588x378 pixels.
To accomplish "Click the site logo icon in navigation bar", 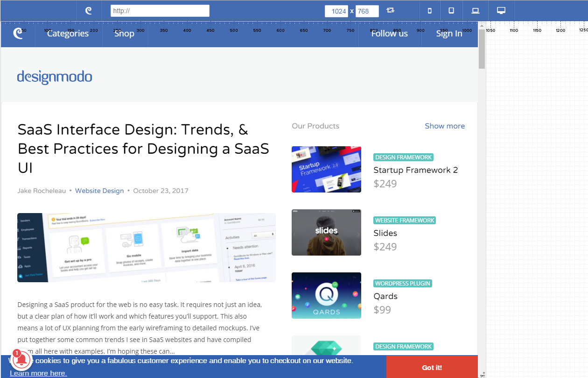I will (x=18, y=33).
